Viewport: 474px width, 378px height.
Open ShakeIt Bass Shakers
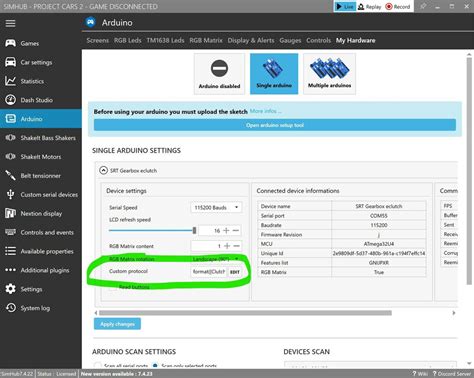41,138
